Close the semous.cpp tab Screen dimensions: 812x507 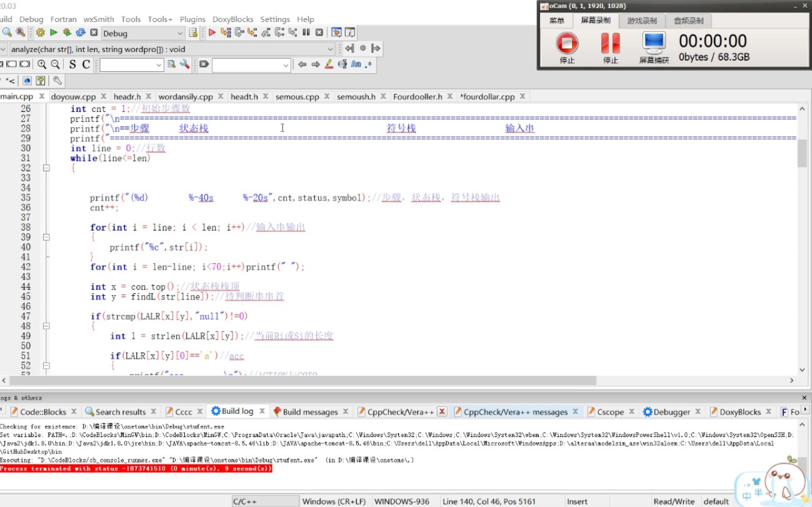pos(328,96)
